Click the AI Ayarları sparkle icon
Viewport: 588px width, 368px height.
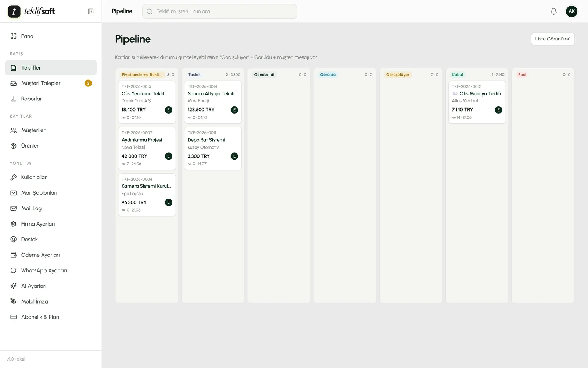click(14, 286)
